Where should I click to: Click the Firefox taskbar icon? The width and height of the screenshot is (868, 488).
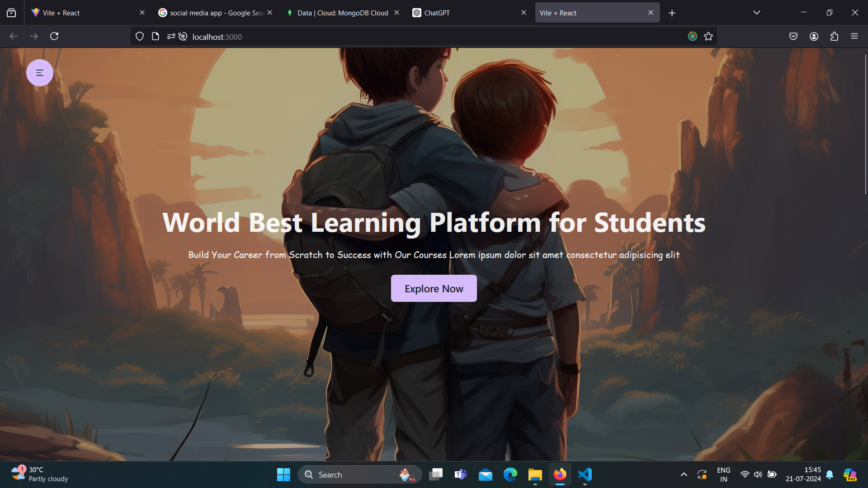[560, 474]
